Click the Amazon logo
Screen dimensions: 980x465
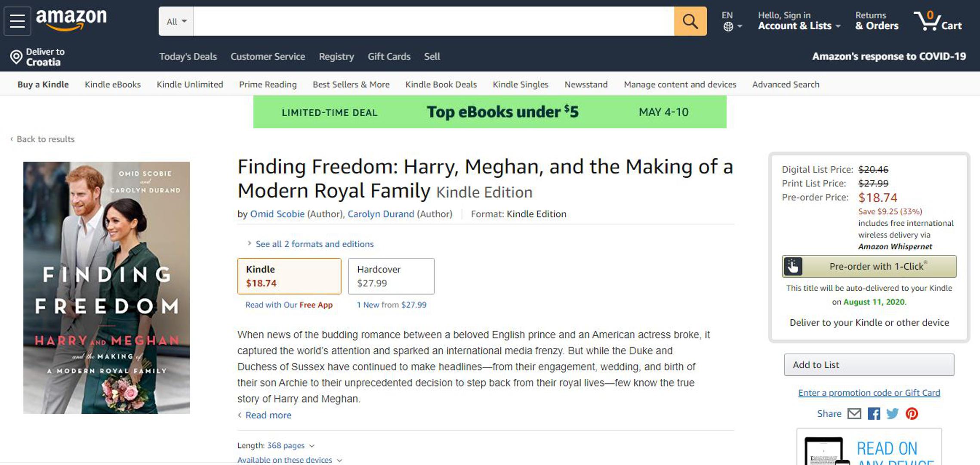[71, 20]
